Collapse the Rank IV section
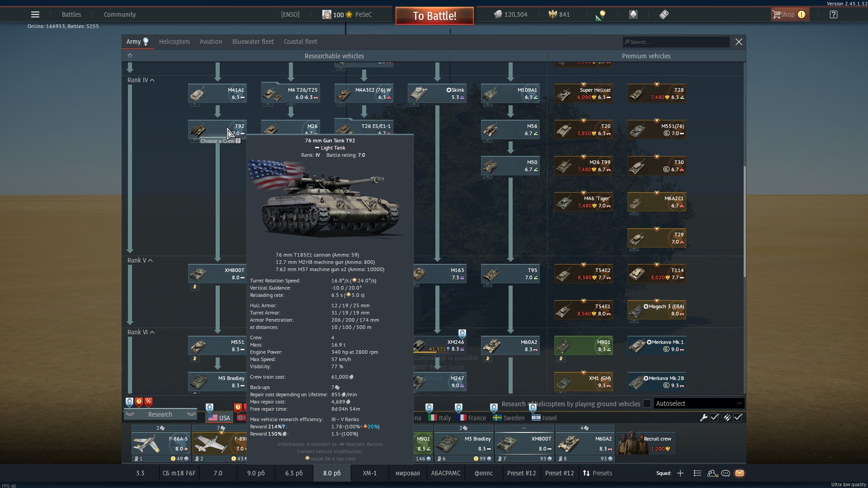Screen dimensions: 868x488 tap(141, 80)
